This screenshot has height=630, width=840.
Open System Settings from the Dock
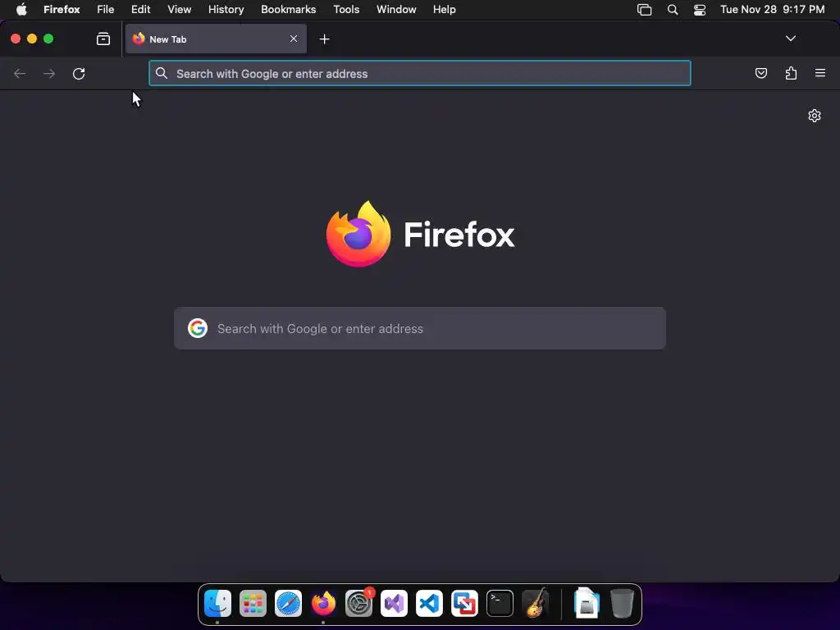pos(358,603)
